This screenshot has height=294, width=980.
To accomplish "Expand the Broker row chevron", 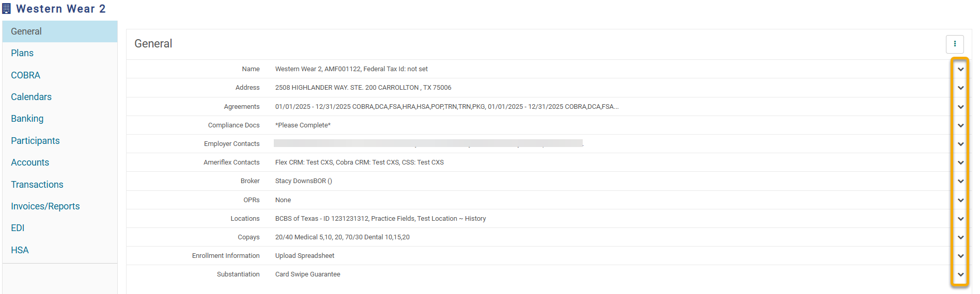I will [x=960, y=181].
